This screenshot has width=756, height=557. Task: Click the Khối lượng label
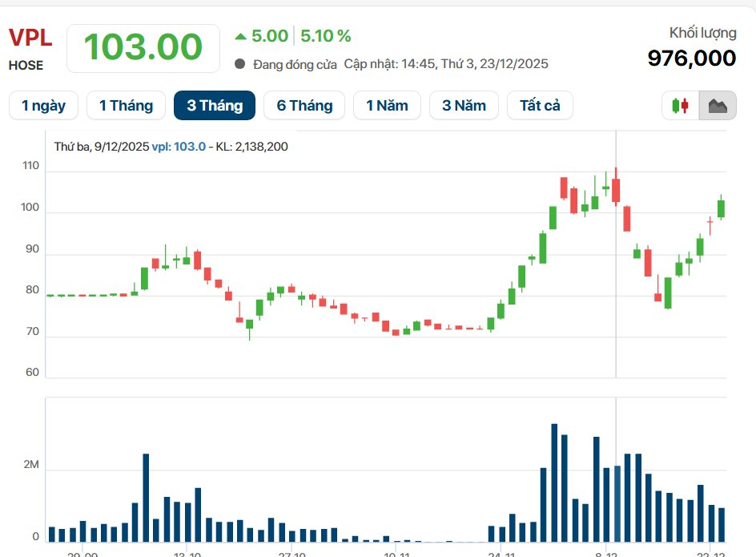[x=702, y=33]
